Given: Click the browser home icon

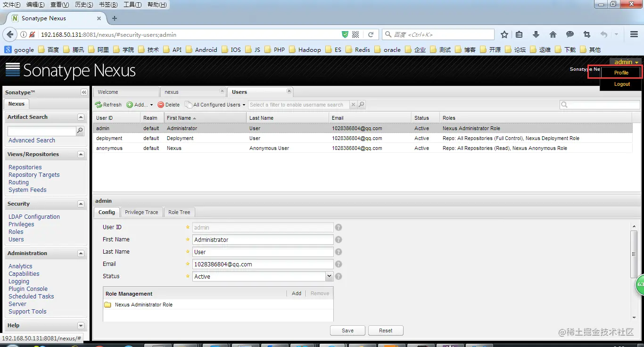Looking at the screenshot, I should tap(553, 34).
